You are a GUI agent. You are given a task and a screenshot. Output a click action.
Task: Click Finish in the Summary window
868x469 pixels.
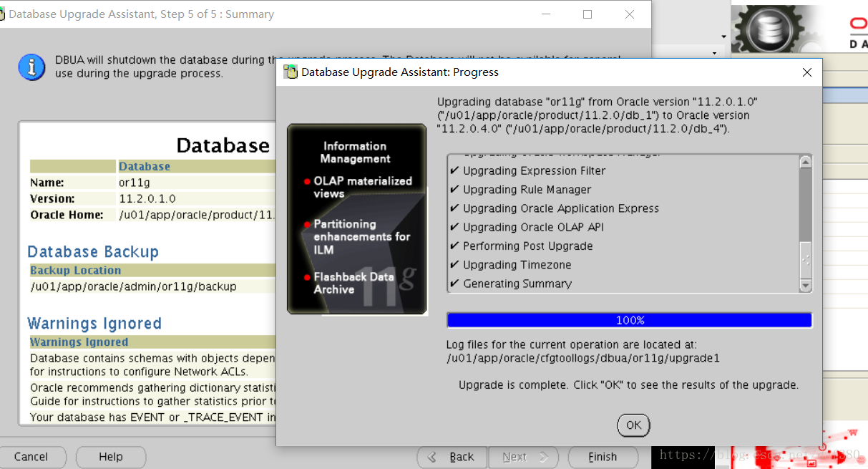click(603, 457)
